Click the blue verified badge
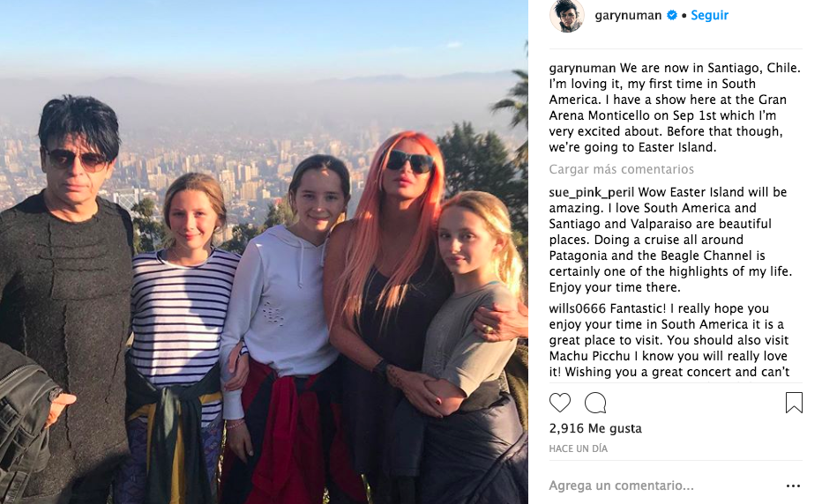 [x=671, y=15]
